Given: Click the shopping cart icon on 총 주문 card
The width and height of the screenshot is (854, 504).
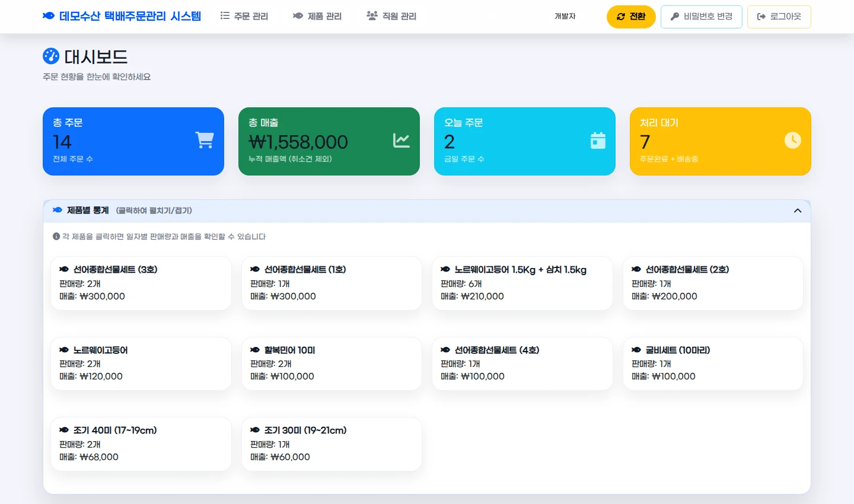Looking at the screenshot, I should coord(205,140).
